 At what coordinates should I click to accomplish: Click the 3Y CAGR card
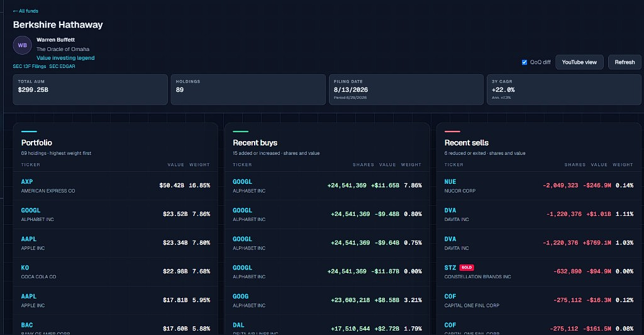[564, 89]
